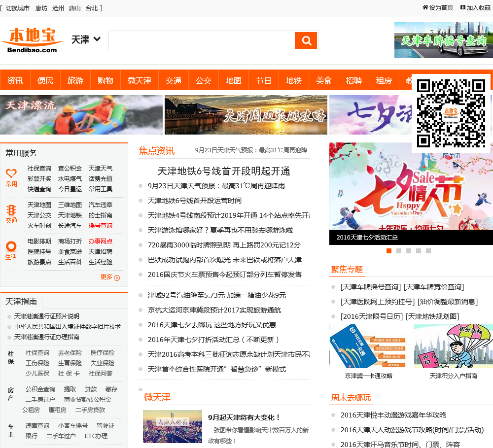Open 天津港澳通行证办理指南 link
Screen dimensions: 493x448
click(46, 337)
